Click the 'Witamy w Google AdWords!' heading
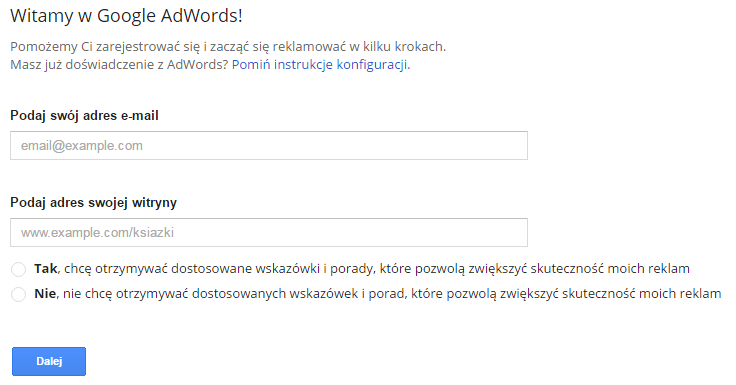The image size is (736, 385). pos(126,16)
